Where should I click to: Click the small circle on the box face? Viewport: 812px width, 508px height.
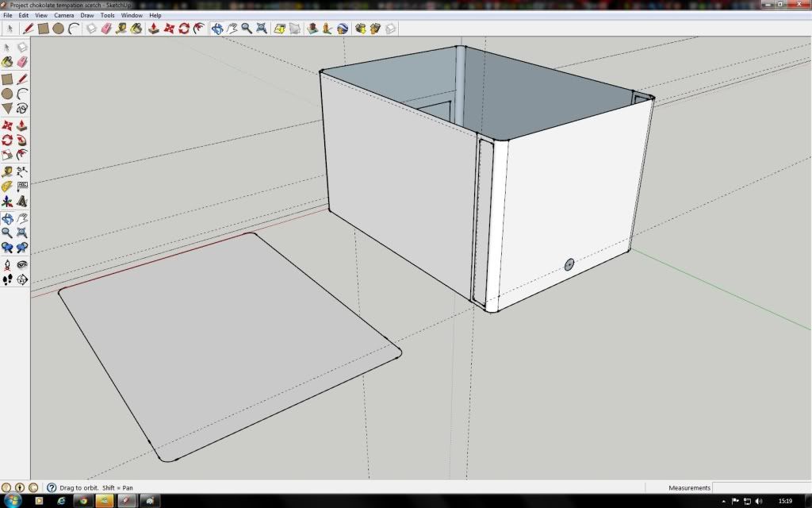click(x=569, y=265)
